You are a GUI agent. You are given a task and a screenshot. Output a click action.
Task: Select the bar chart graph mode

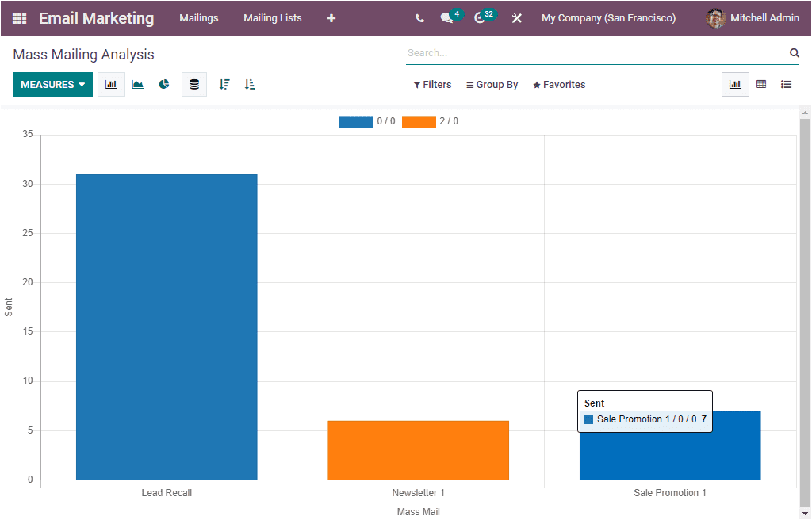pyautogui.click(x=111, y=84)
